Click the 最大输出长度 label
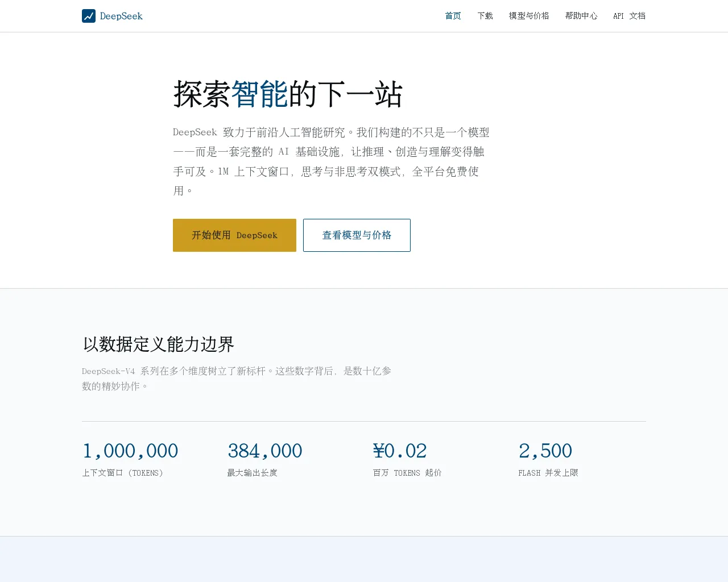728x582 pixels. [x=253, y=473]
